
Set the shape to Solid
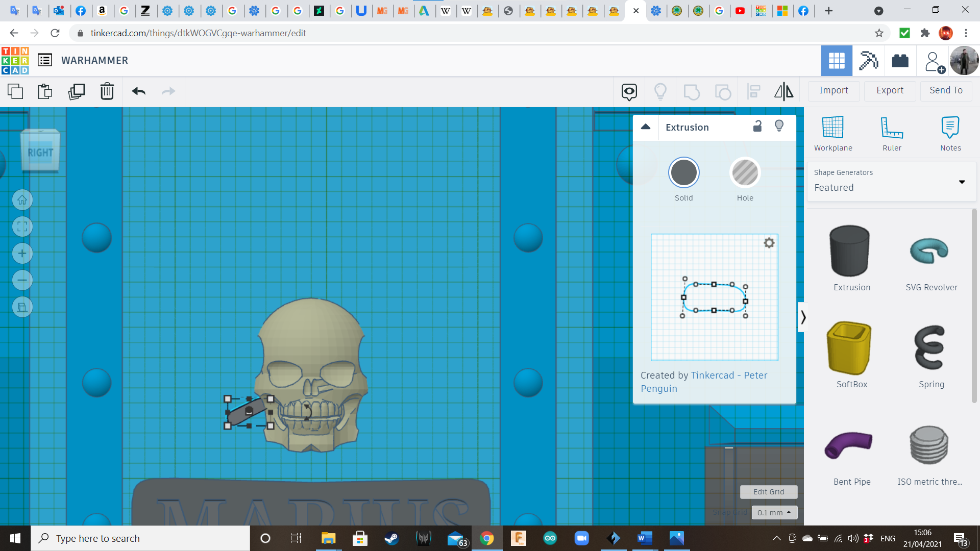coord(683,173)
